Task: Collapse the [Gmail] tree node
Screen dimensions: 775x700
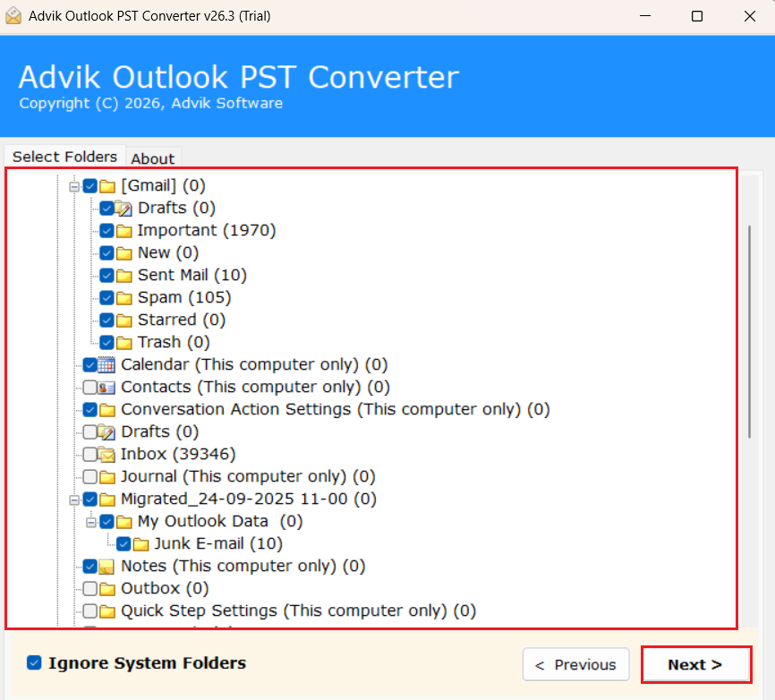Action: (x=74, y=187)
